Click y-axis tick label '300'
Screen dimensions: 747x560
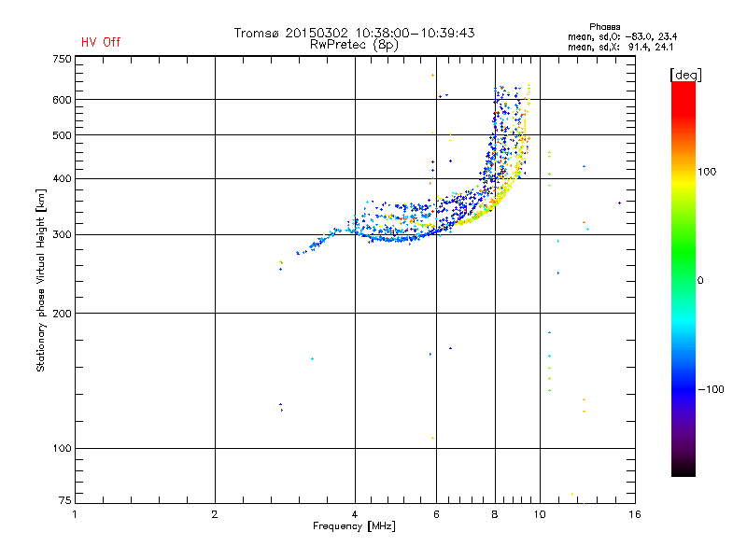tap(62, 234)
